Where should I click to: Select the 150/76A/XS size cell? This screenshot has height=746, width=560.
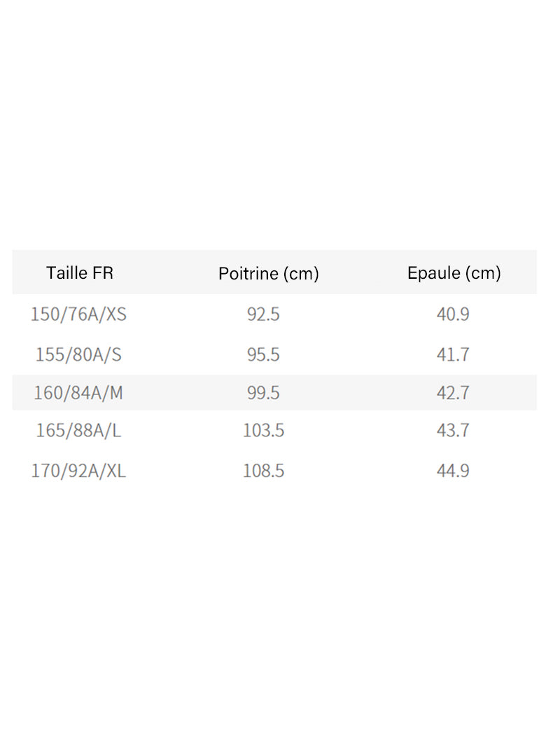pos(78,314)
